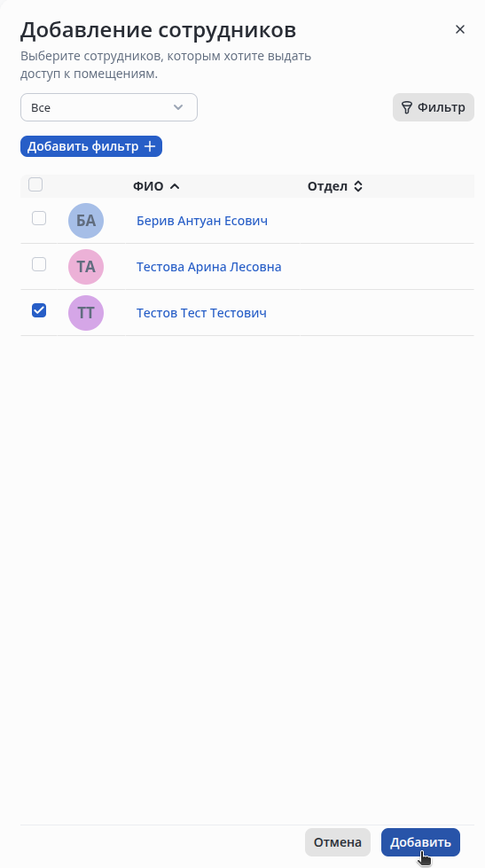Click the Отмена button
Viewport: 485px width, 868px height.
pyautogui.click(x=338, y=842)
